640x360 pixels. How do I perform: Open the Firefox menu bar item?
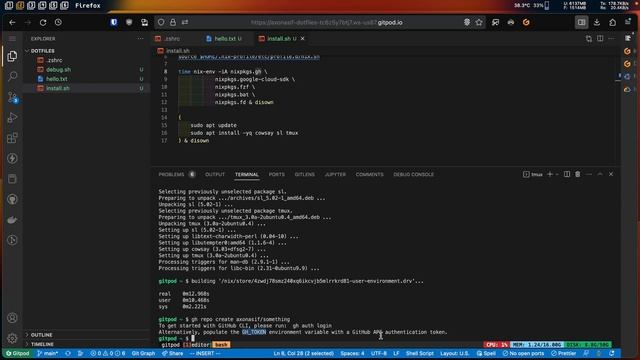pos(87,5)
